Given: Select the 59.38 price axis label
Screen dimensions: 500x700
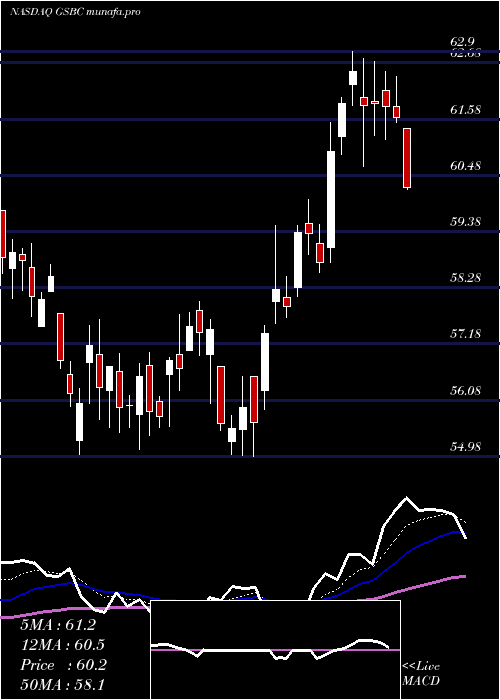Looking at the screenshot, I should 466,221.
